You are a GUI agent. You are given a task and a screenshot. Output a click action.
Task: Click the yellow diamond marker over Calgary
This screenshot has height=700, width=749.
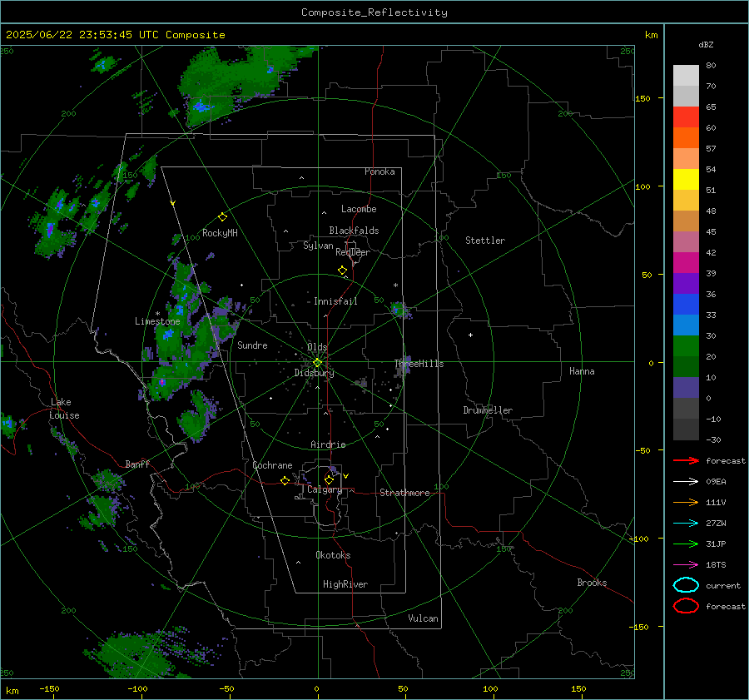[329, 479]
